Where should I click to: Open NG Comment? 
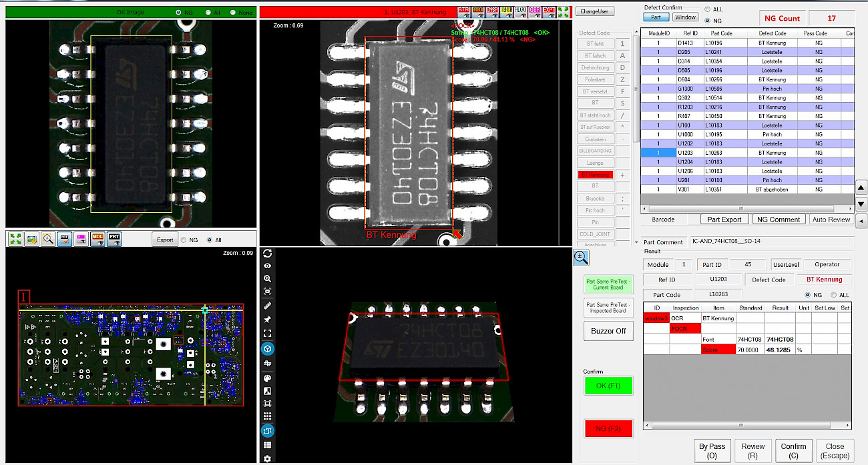pos(779,219)
